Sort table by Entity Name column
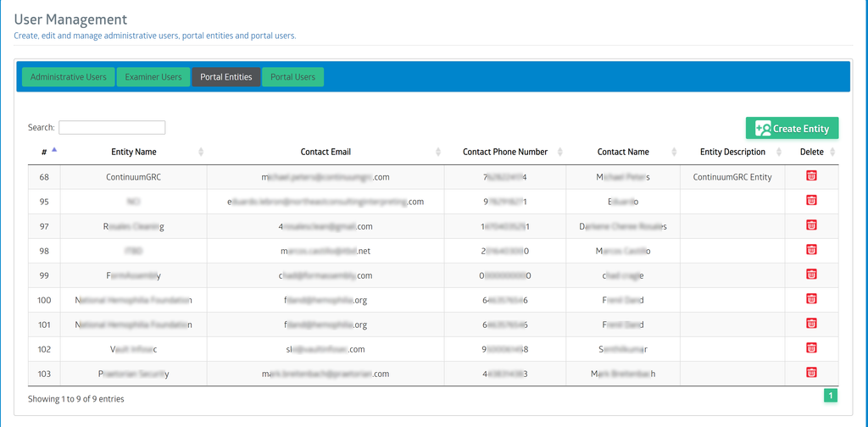 tap(134, 152)
